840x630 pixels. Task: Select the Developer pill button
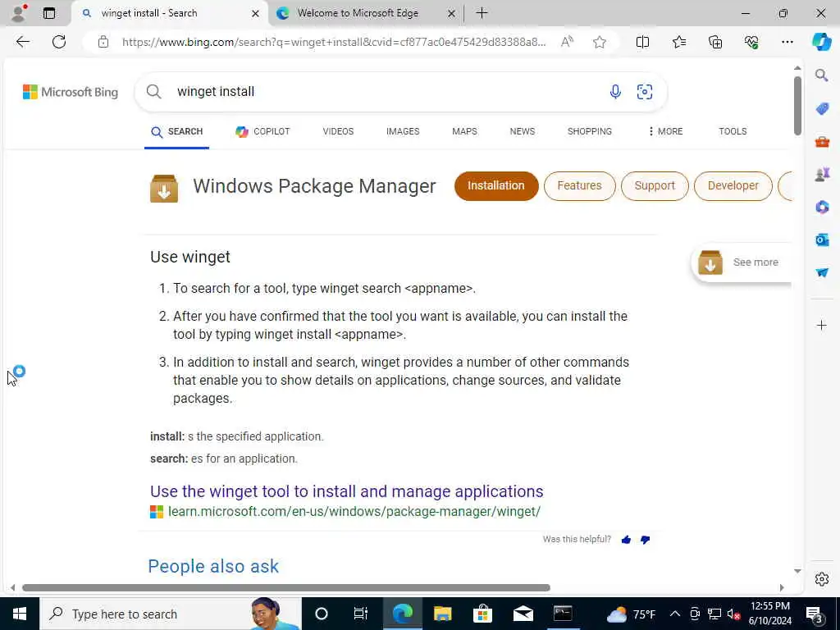[733, 186]
